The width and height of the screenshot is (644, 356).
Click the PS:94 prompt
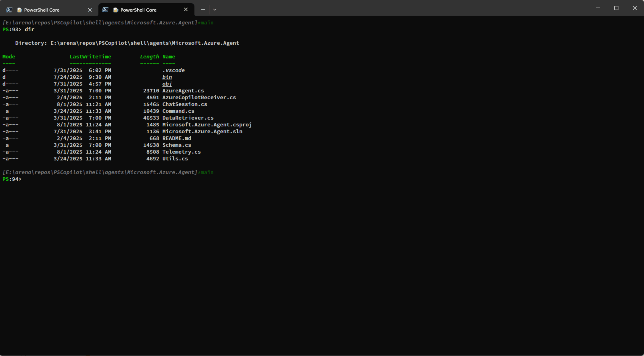12,179
